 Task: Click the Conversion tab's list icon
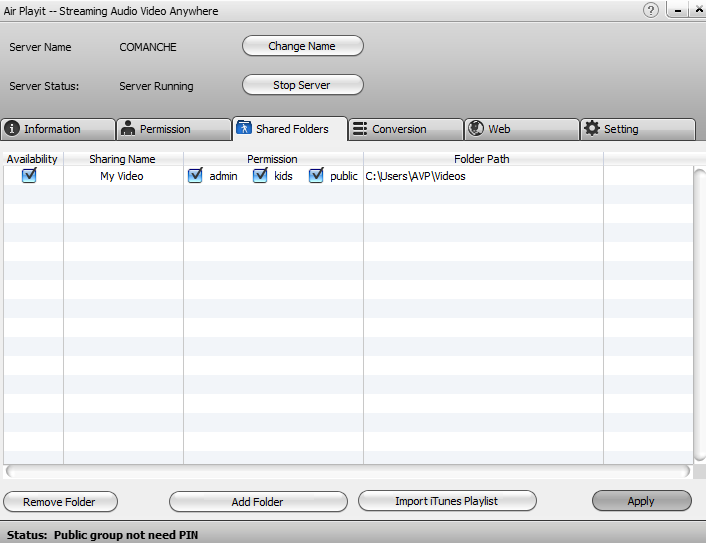point(360,128)
